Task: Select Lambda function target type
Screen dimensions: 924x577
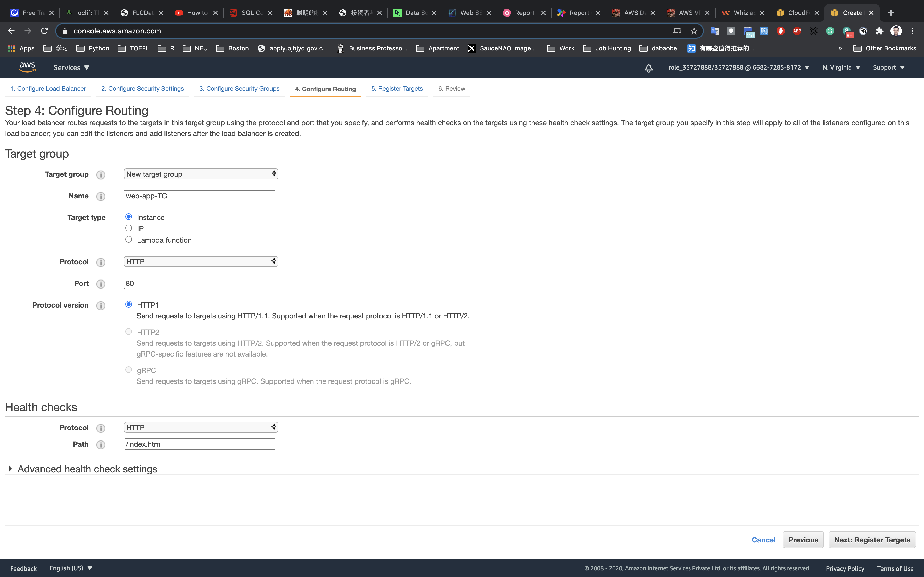Action: (x=129, y=240)
